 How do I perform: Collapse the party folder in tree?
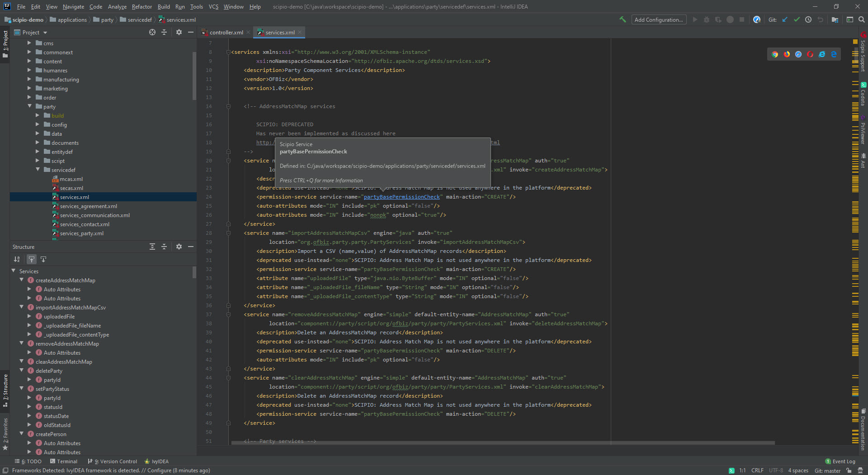30,106
